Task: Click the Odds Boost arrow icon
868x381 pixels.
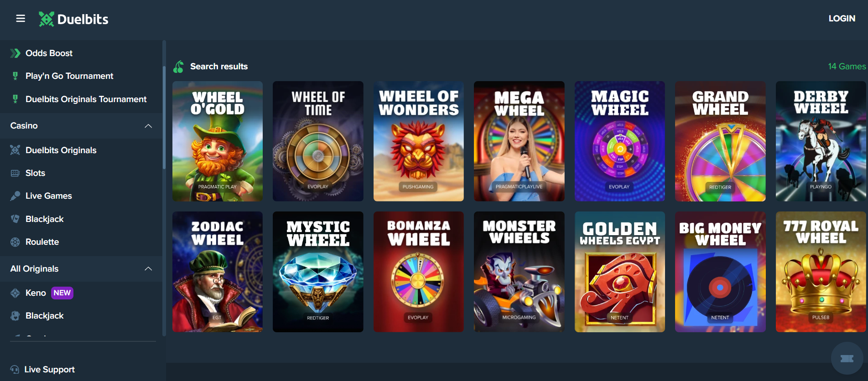Action: pos(15,53)
